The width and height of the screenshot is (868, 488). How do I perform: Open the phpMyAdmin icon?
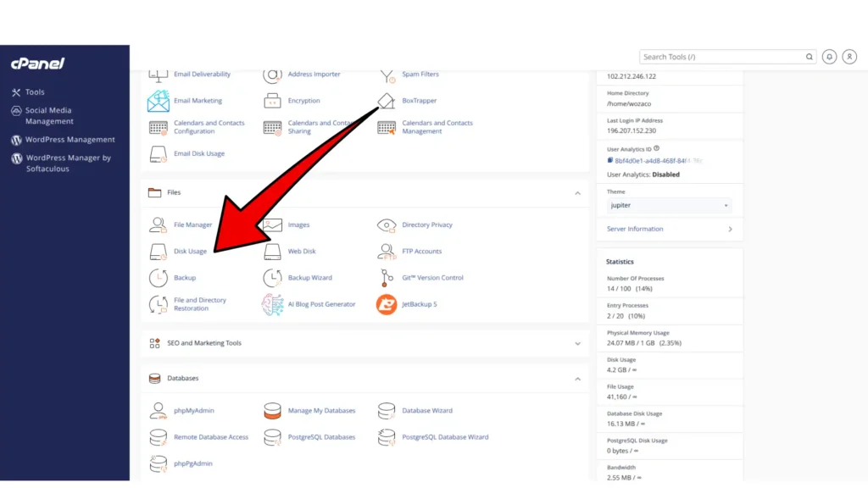click(158, 411)
